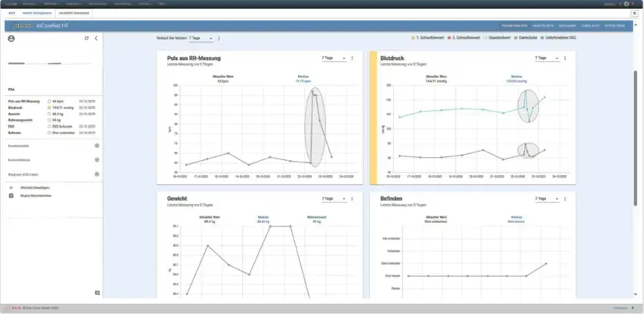Click the refresh icon in patient panel
The height and width of the screenshot is (314, 644).
tap(86, 38)
